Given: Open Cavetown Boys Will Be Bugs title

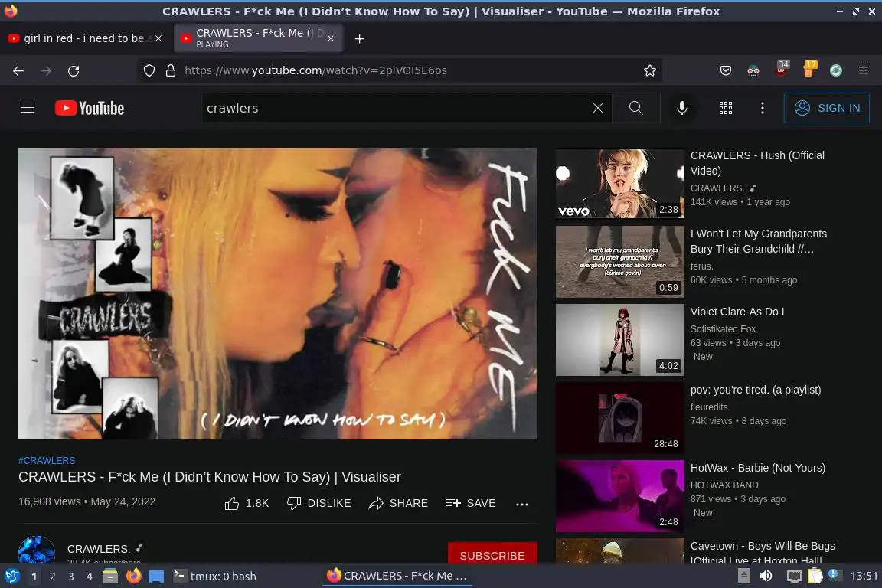Looking at the screenshot, I should tap(763, 553).
